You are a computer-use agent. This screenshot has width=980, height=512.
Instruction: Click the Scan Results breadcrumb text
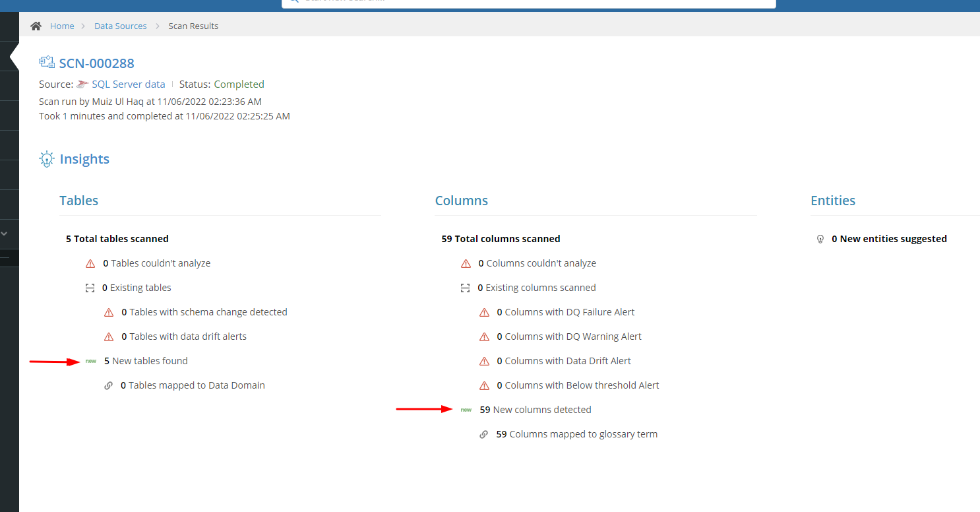pos(193,26)
